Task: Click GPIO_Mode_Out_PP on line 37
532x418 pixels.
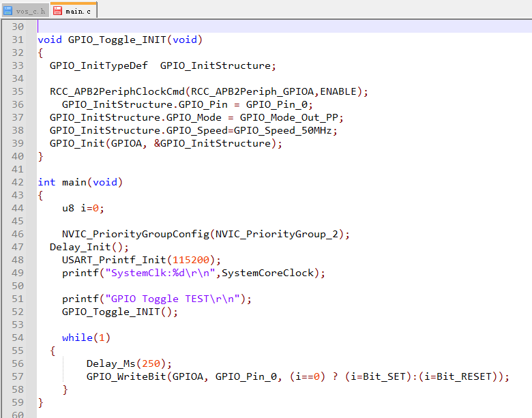Action: click(289, 118)
